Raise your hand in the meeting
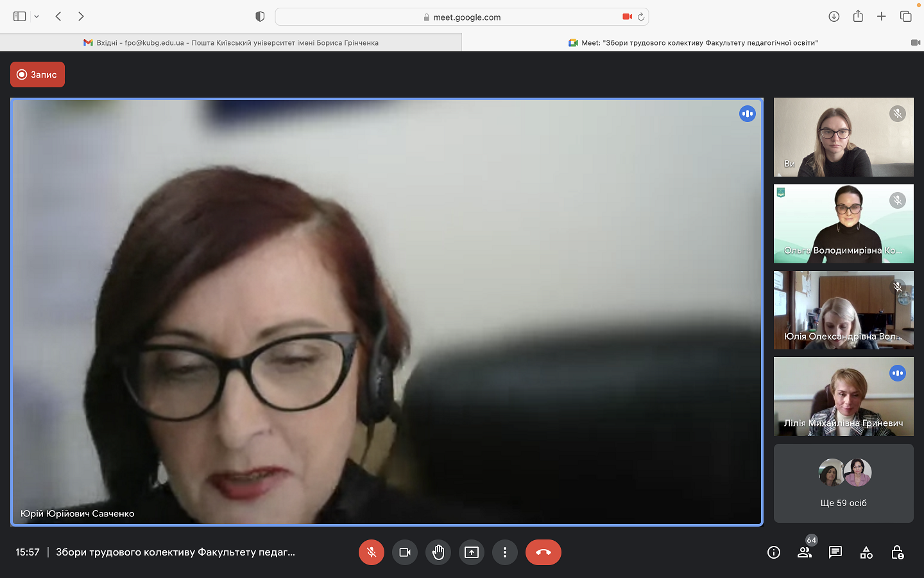This screenshot has width=924, height=578. coord(438,552)
